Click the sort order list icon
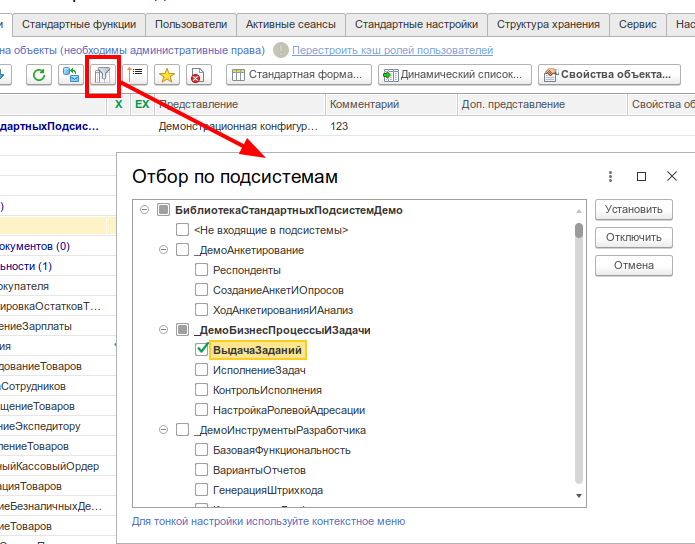This screenshot has width=695, height=544. tap(135, 74)
